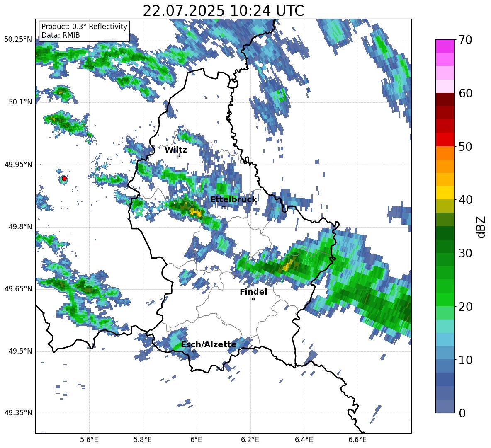Click the 0 colorbar tick label
The image size is (491, 448).
462,413
